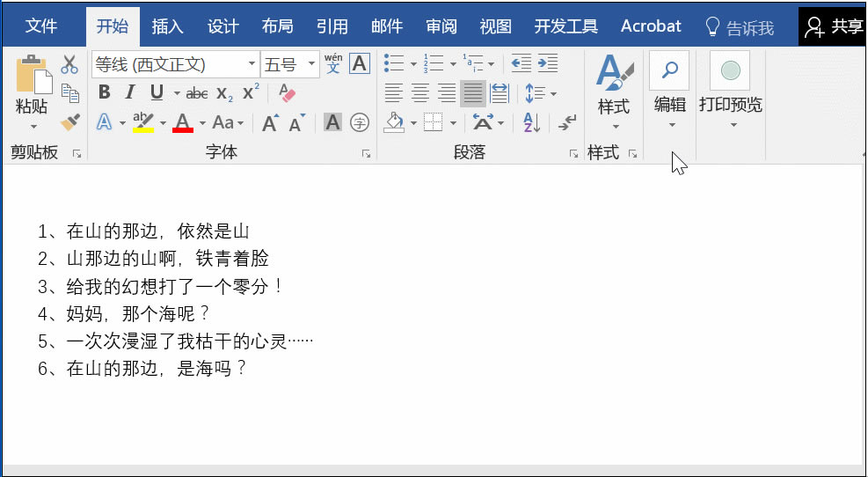Increase paragraph indent
868x477 pixels.
point(548,63)
